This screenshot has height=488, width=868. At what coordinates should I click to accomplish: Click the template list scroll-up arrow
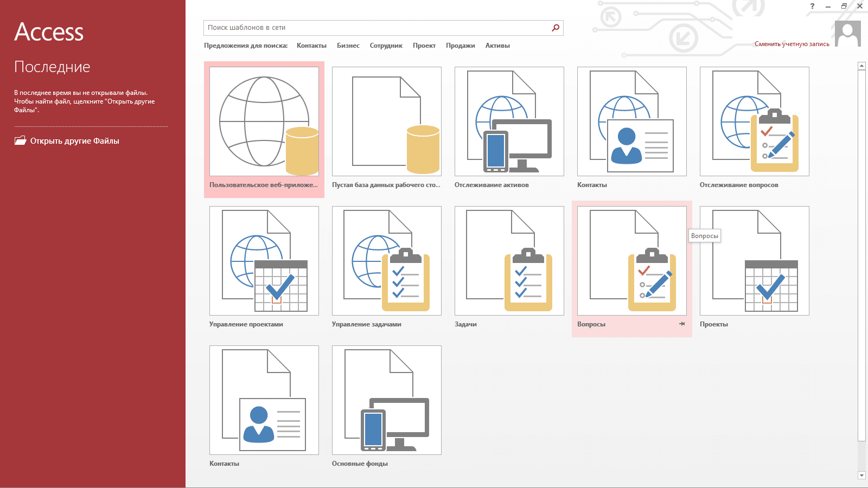click(861, 66)
